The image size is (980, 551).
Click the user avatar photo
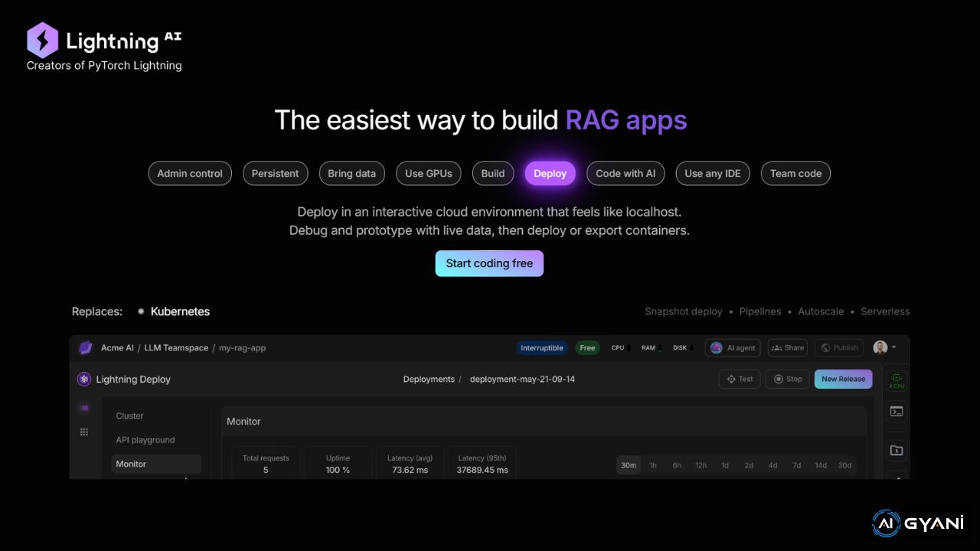pyautogui.click(x=880, y=347)
